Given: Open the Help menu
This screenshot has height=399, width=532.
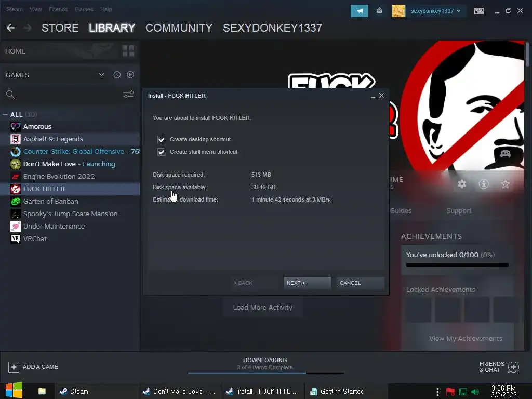Looking at the screenshot, I should point(106,9).
